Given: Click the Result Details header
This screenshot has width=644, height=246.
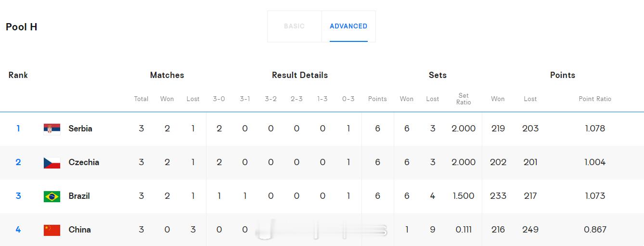Looking at the screenshot, I should 300,75.
